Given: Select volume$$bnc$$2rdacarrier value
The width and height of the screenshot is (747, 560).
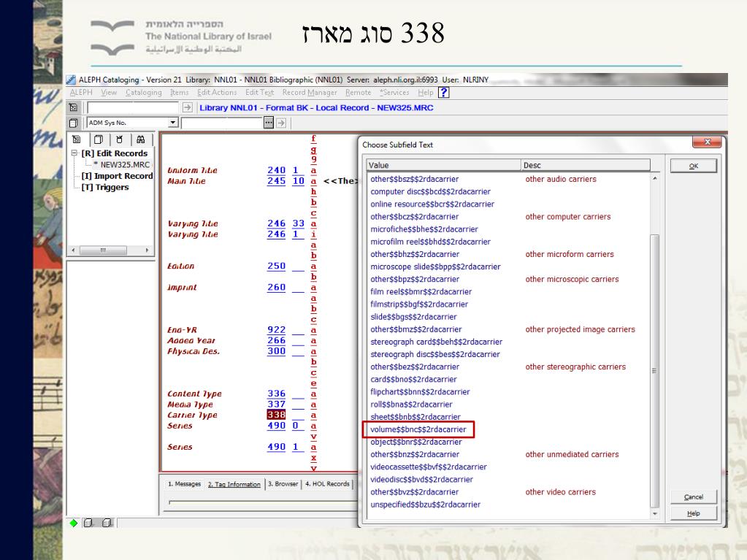Looking at the screenshot, I should (x=418, y=429).
